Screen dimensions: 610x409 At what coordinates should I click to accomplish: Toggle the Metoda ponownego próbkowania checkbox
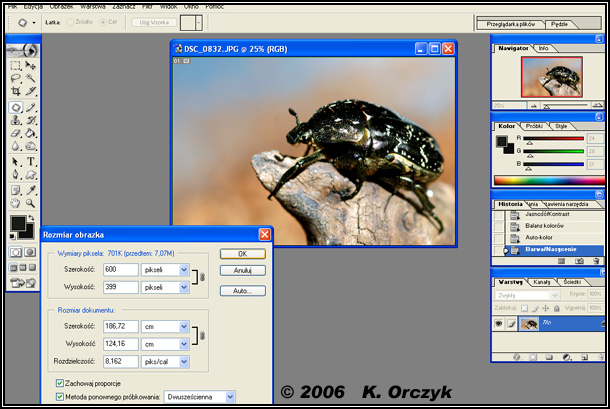pos(59,396)
